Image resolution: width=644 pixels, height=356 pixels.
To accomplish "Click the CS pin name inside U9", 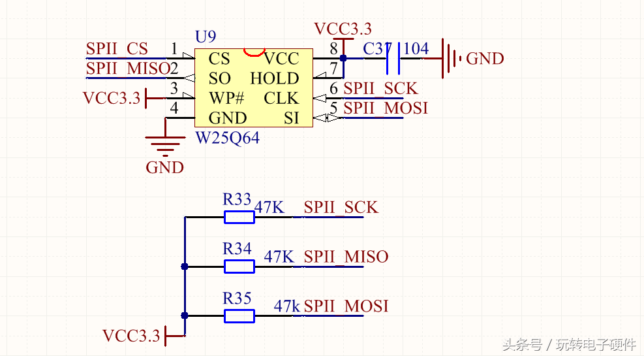I will click(219, 58).
